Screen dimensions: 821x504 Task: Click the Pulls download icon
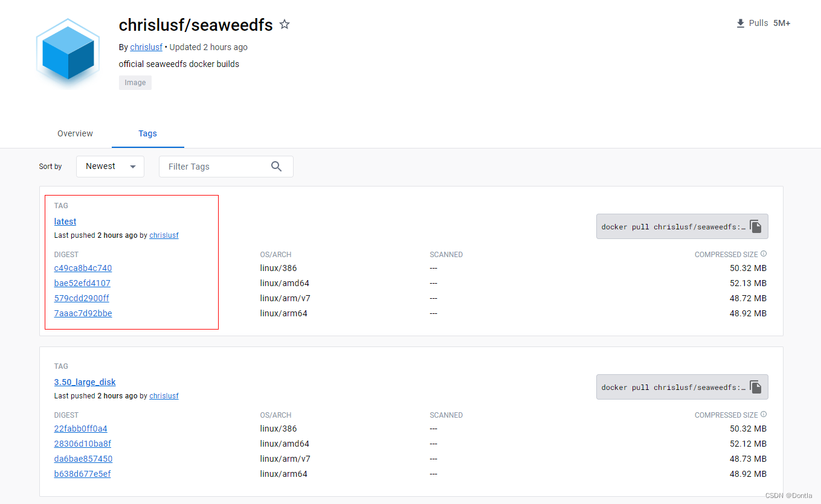pyautogui.click(x=739, y=22)
